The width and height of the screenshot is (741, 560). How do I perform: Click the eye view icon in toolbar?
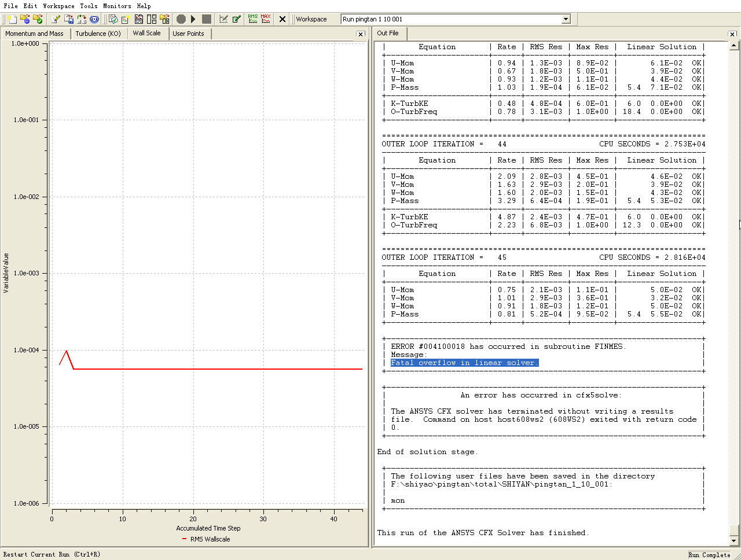pos(94,19)
